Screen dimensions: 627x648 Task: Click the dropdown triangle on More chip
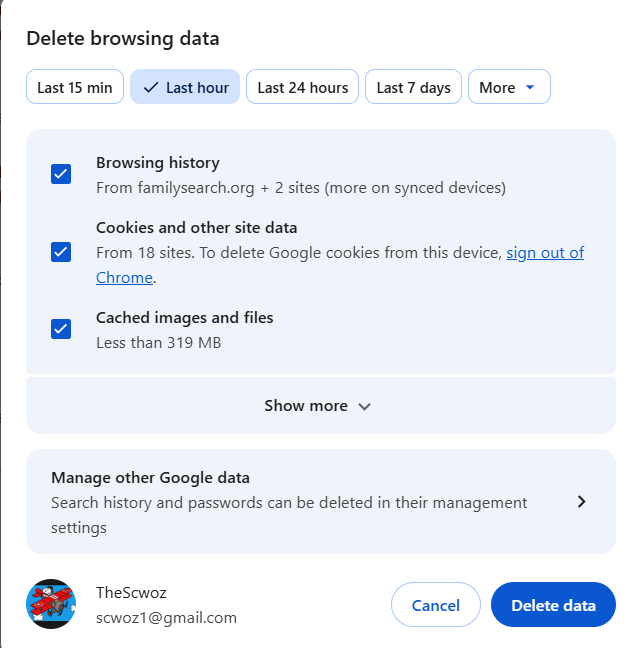pyautogui.click(x=531, y=88)
